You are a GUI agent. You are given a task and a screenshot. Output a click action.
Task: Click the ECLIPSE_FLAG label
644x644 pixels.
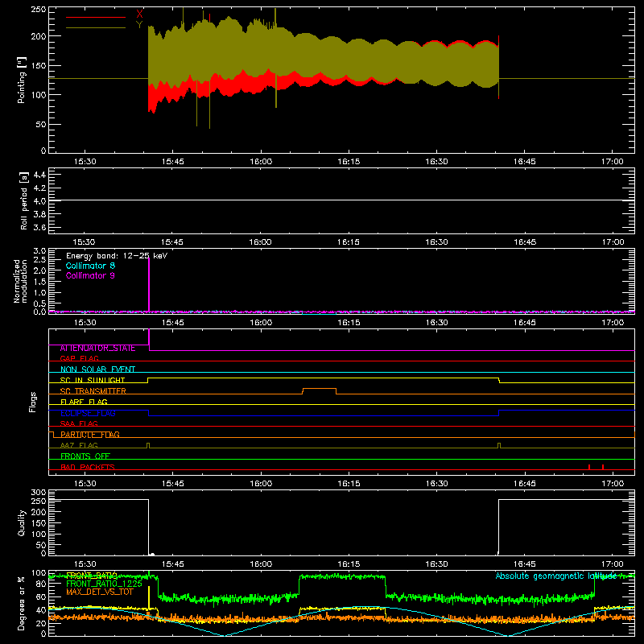coord(88,413)
